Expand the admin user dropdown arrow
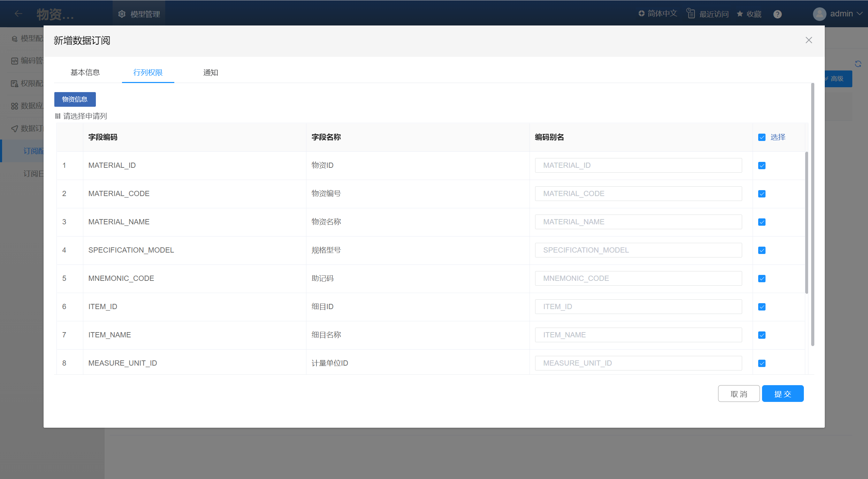The width and height of the screenshot is (868, 479). [x=860, y=14]
